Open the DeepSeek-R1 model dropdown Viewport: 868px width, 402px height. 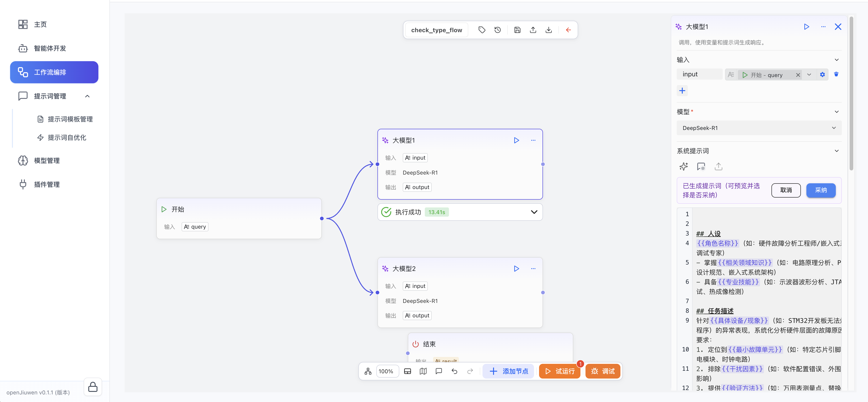pyautogui.click(x=759, y=128)
